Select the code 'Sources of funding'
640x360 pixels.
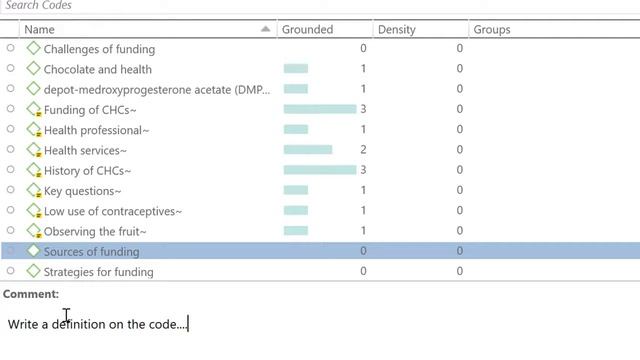(x=92, y=252)
